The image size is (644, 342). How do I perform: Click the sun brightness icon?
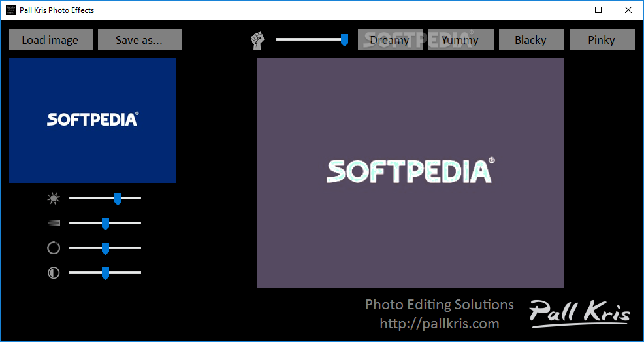click(x=54, y=199)
